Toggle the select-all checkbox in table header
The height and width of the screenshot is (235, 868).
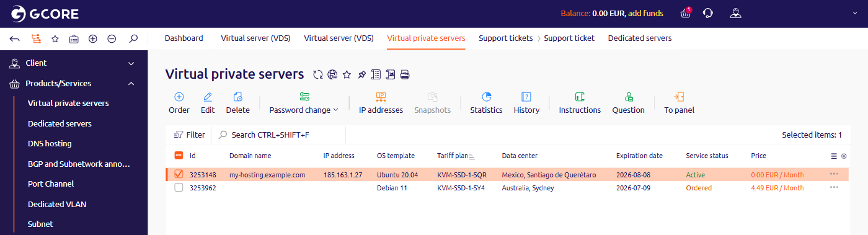click(x=179, y=156)
